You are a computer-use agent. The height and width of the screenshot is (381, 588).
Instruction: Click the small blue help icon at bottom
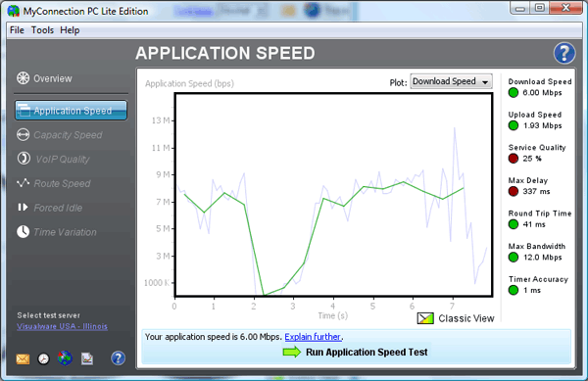pyautogui.click(x=118, y=358)
